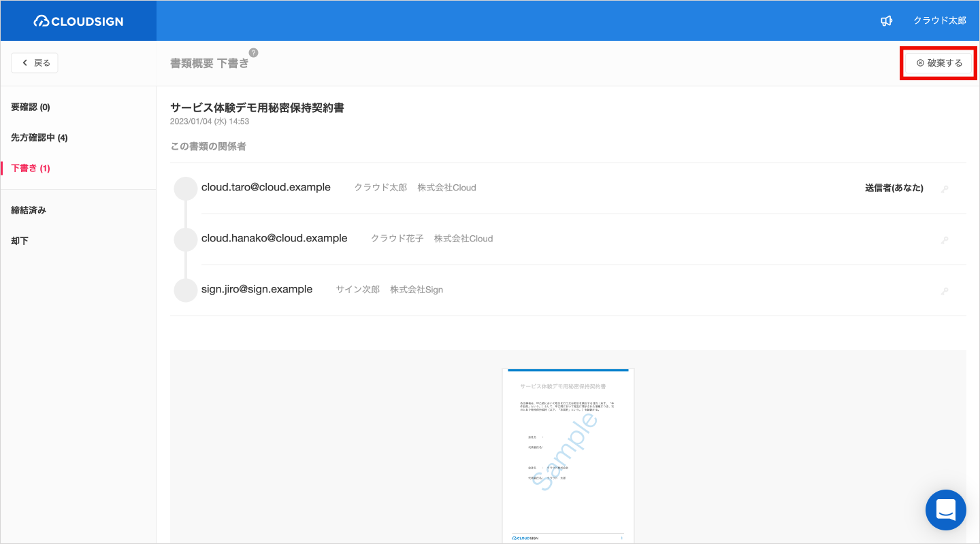Click the 破棄する discard button
The image size is (980, 544).
pyautogui.click(x=938, y=63)
